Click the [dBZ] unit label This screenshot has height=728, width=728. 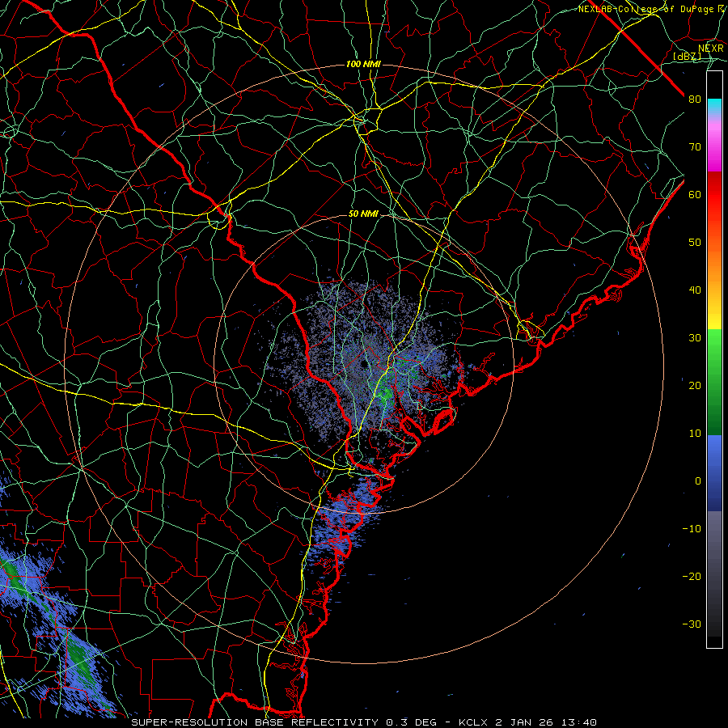tap(687, 57)
